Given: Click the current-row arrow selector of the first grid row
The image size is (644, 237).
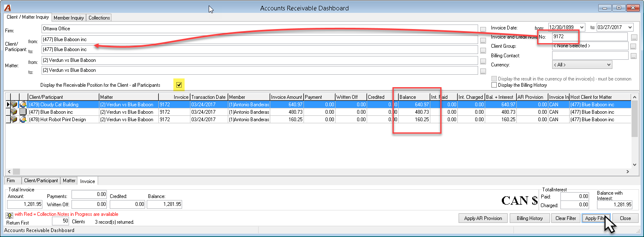Looking at the screenshot, I should pos(7,105).
